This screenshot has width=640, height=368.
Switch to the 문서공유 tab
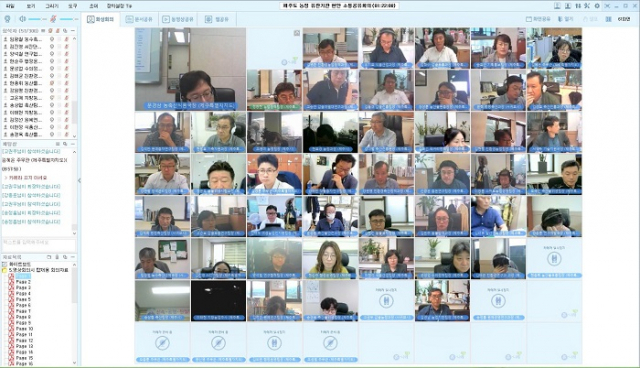[139, 19]
